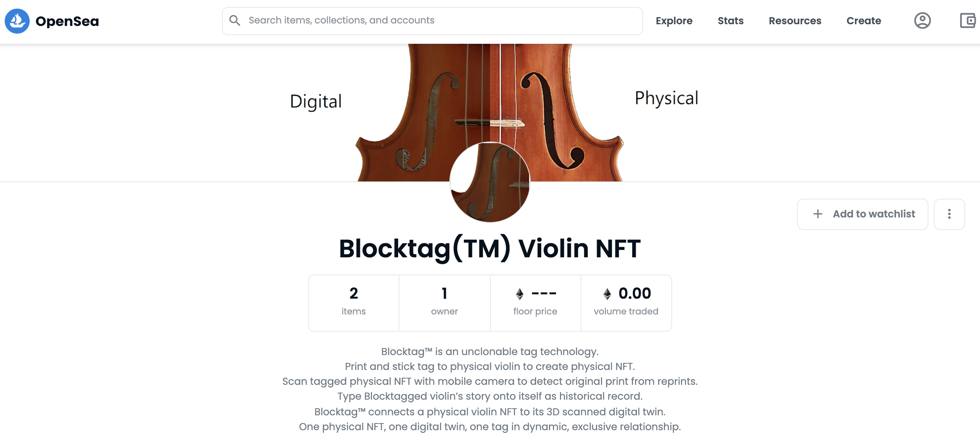This screenshot has width=980, height=438.
Task: Click the search magnifier icon
Action: 234,20
